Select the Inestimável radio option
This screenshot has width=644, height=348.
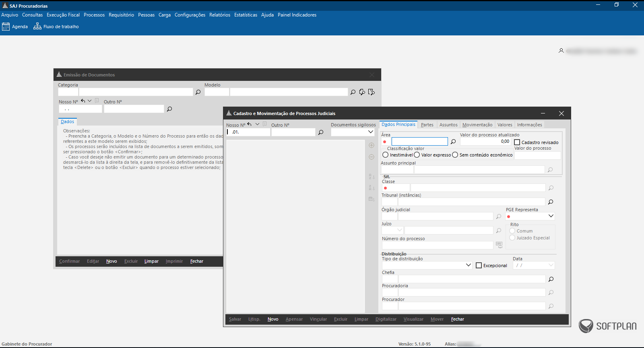pos(386,155)
